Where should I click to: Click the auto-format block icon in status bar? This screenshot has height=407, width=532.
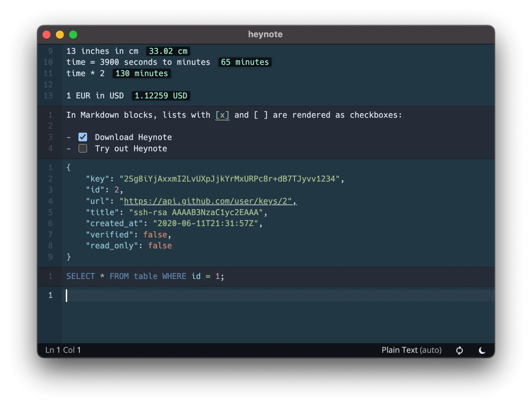[460, 350]
